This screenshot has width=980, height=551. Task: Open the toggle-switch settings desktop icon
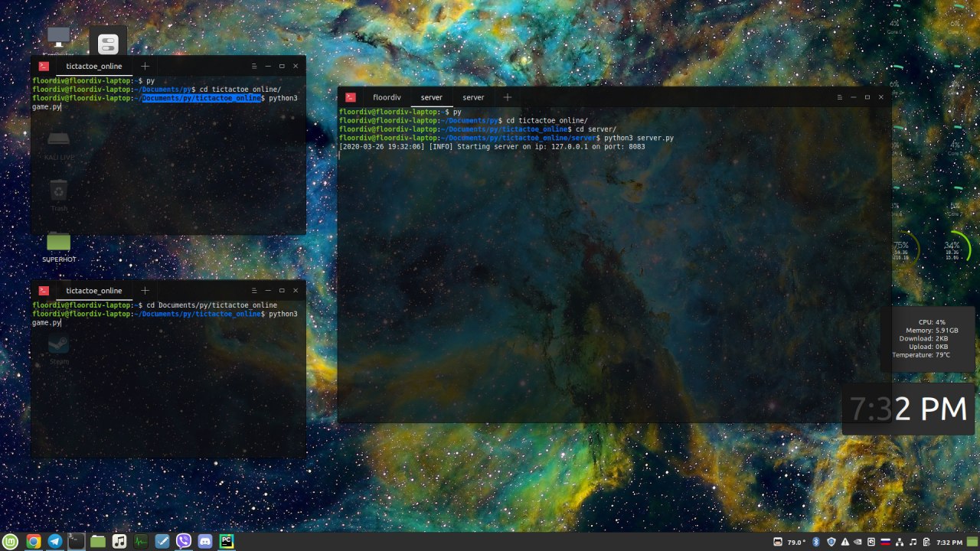[108, 43]
